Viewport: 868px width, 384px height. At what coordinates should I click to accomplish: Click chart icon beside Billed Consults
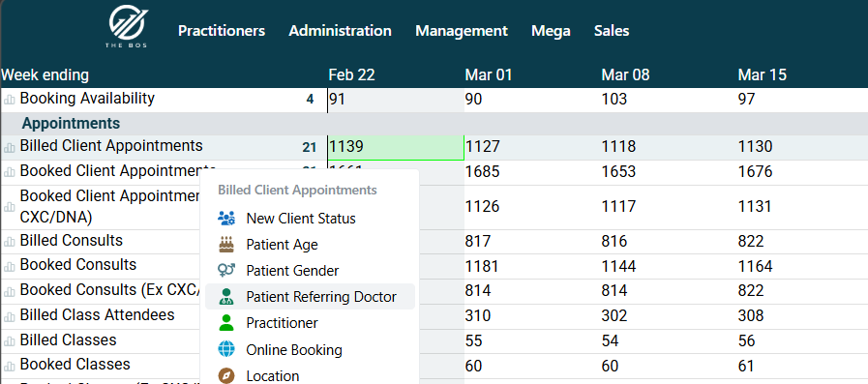10,242
